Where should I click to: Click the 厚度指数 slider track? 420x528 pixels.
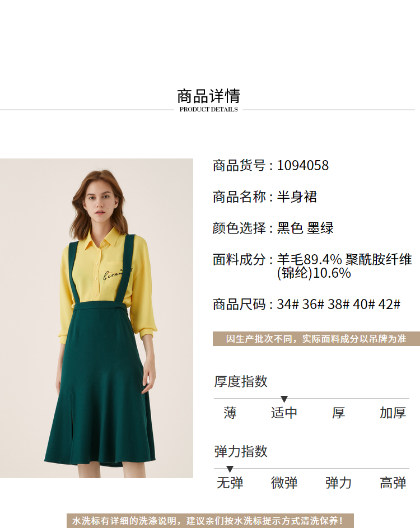[x=311, y=399]
